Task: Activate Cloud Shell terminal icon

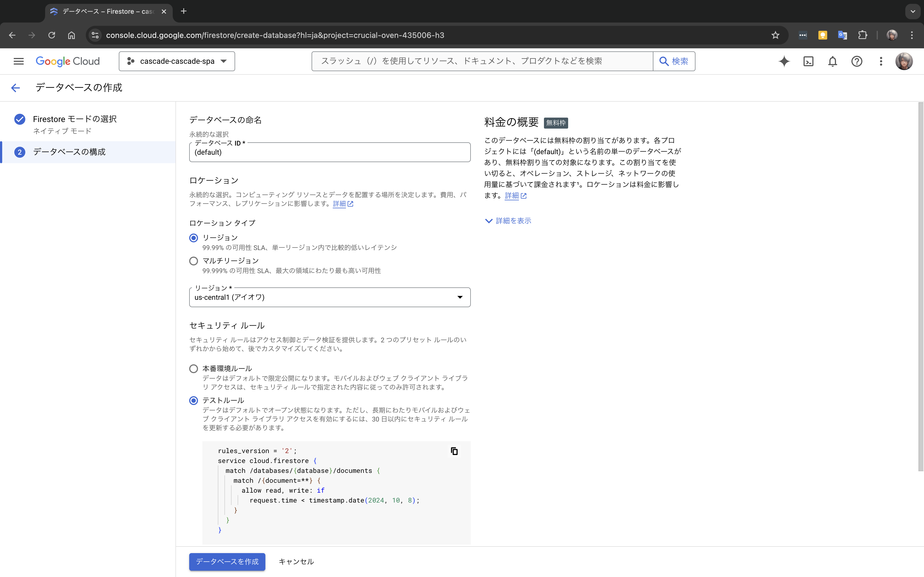Action: 808,62
